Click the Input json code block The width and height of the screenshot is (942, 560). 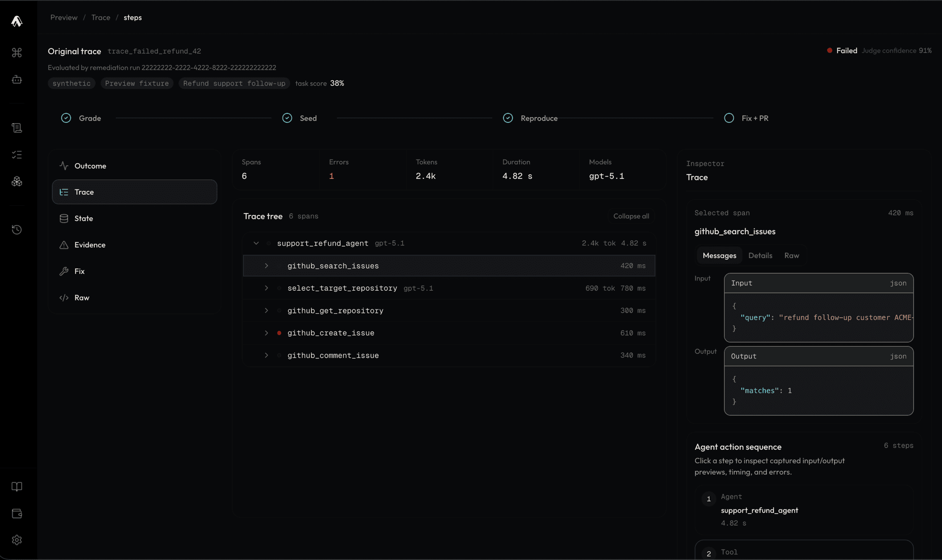click(x=819, y=308)
